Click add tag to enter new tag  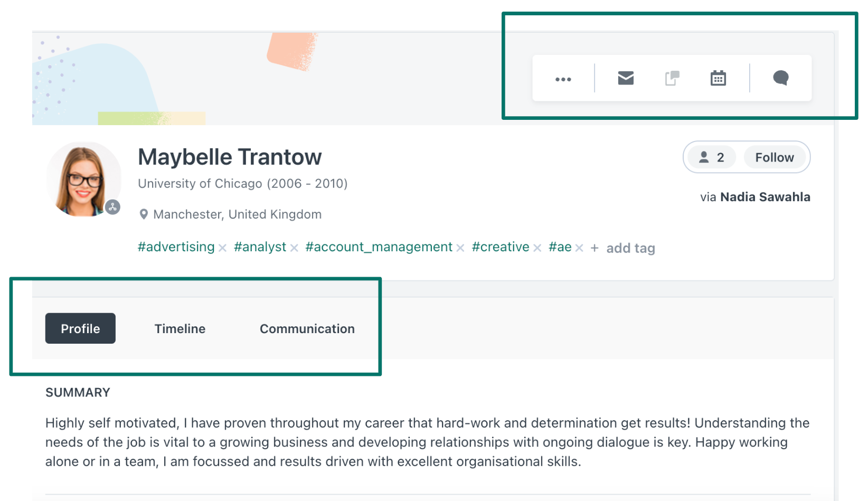click(x=630, y=248)
